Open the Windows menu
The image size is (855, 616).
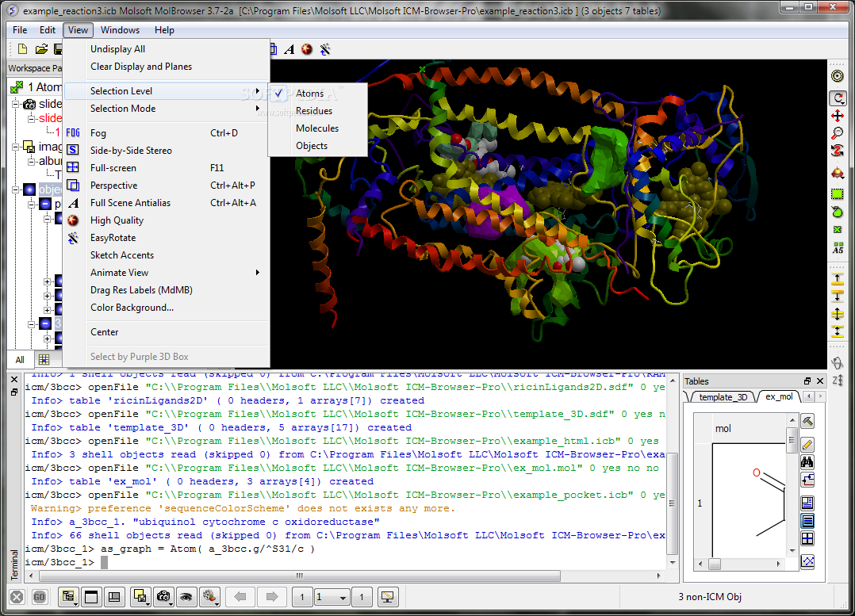coord(120,30)
